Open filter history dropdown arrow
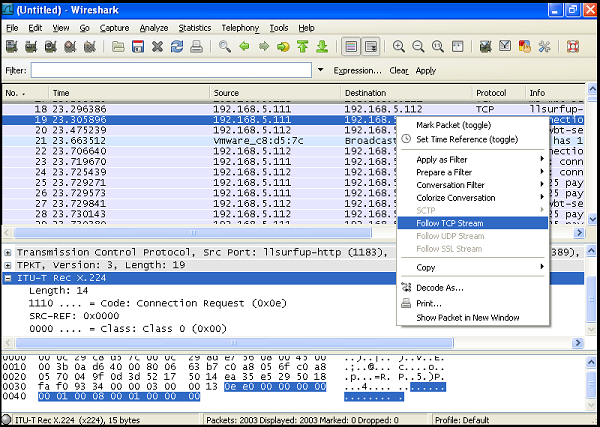 [x=321, y=70]
